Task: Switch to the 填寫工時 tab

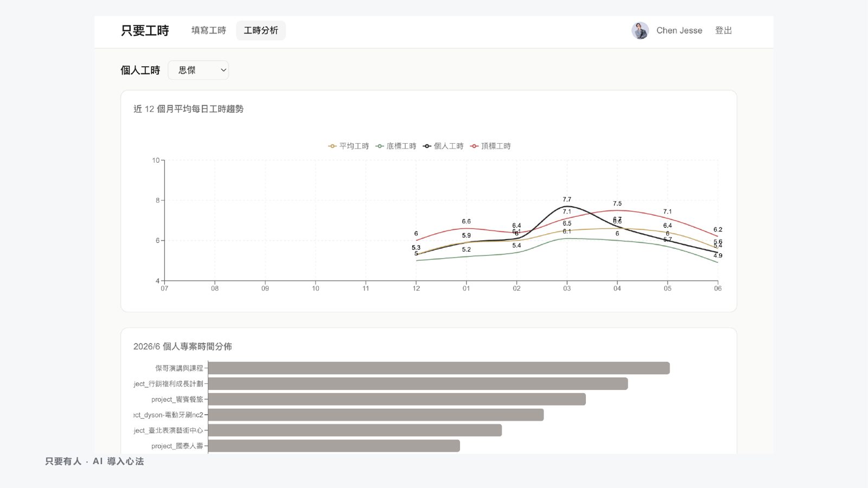Action: tap(208, 30)
